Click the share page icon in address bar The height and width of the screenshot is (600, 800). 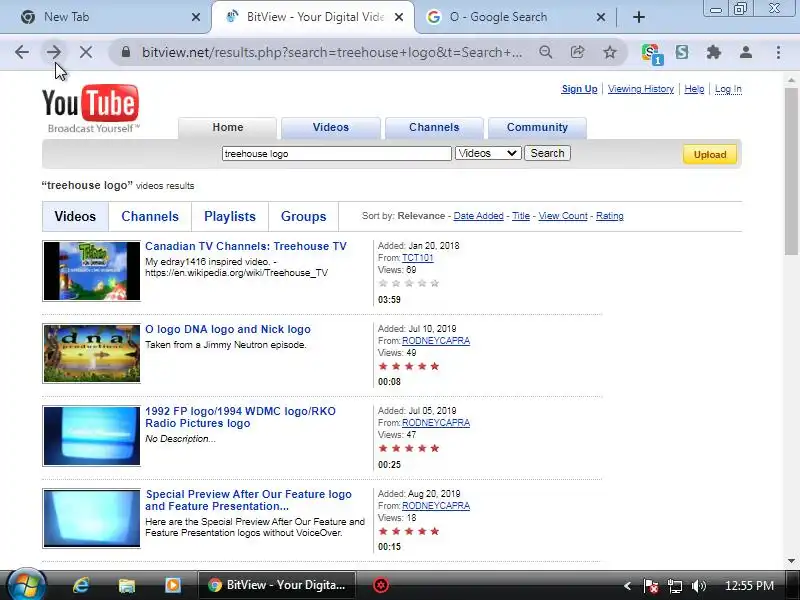pos(578,52)
